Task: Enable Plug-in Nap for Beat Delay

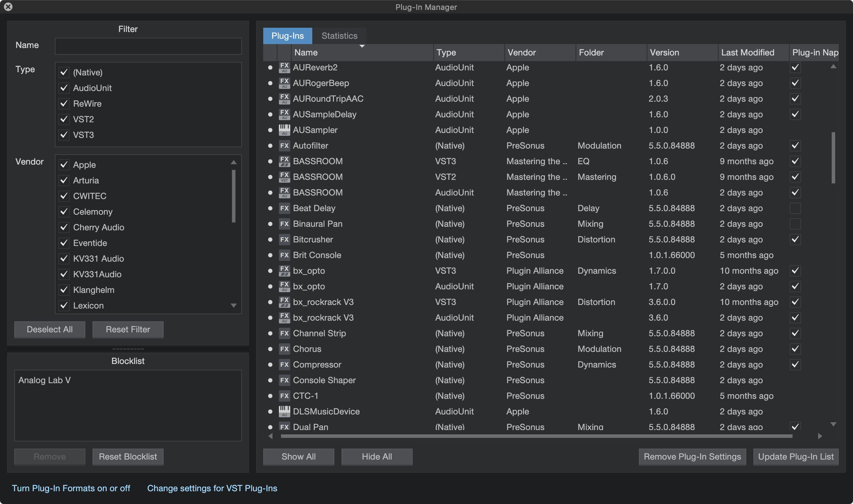Action: click(x=795, y=208)
